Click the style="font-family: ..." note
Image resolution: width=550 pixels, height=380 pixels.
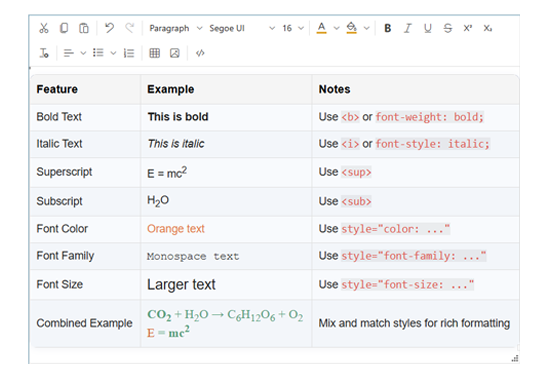click(414, 256)
